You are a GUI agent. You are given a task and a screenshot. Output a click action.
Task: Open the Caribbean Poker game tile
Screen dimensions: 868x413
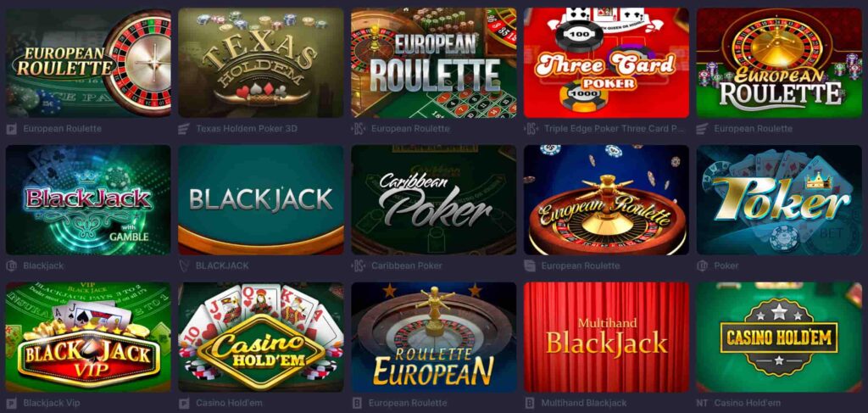433,200
